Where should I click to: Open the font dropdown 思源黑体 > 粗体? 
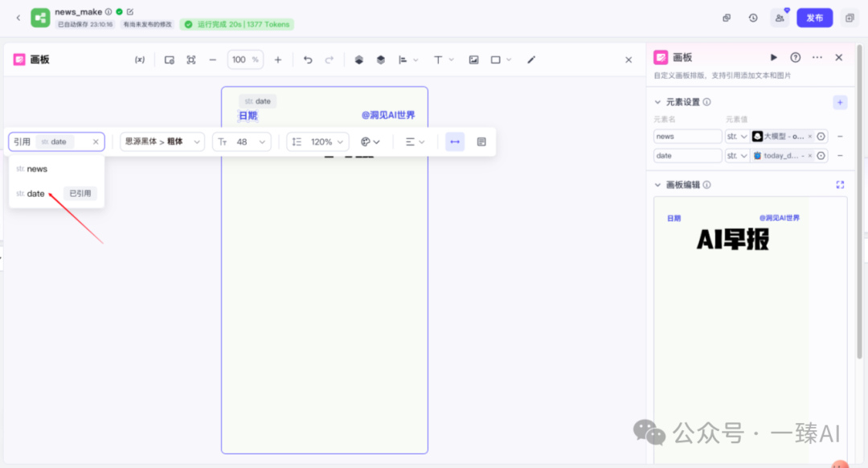(162, 142)
